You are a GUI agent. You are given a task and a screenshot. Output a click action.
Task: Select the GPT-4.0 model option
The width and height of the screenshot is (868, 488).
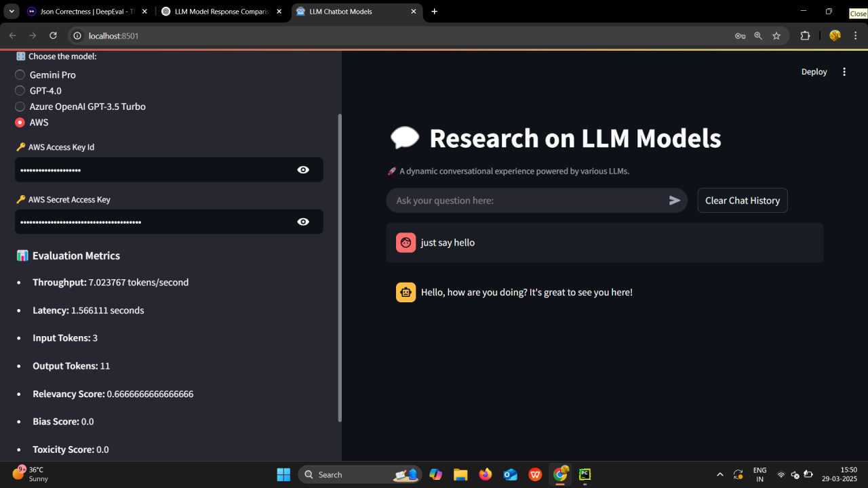[x=20, y=91]
